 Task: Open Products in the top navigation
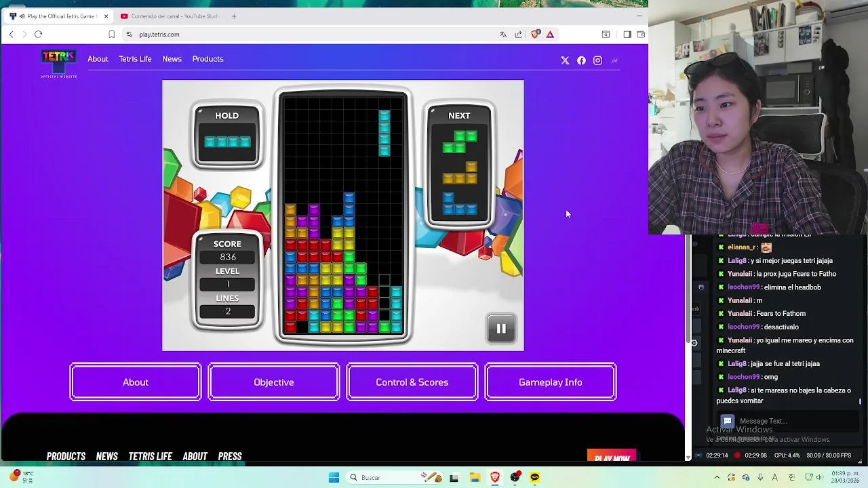pos(208,59)
